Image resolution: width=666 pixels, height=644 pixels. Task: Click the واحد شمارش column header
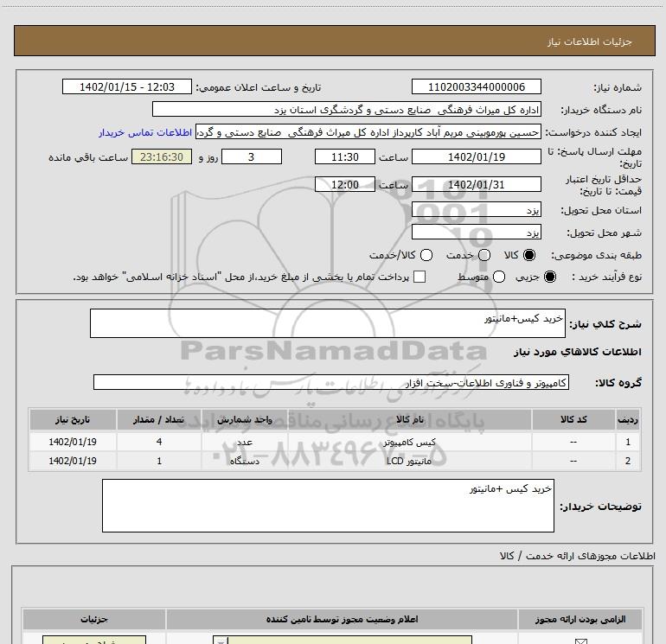pyautogui.click(x=245, y=419)
